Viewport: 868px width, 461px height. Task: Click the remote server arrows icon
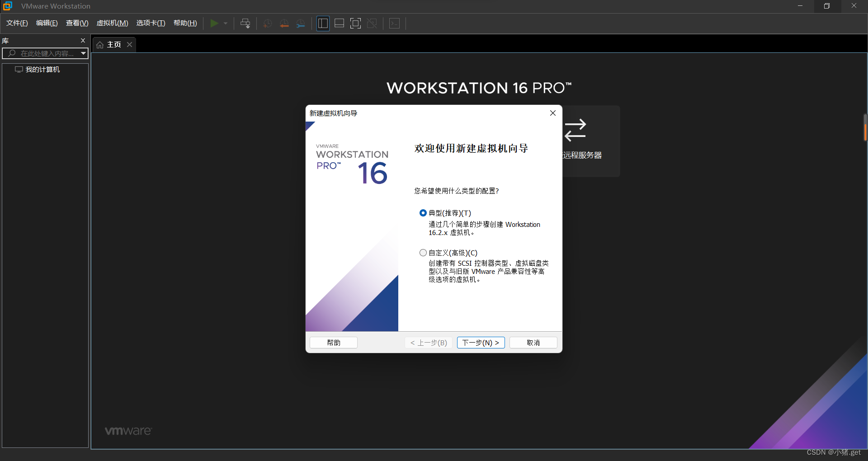[575, 130]
